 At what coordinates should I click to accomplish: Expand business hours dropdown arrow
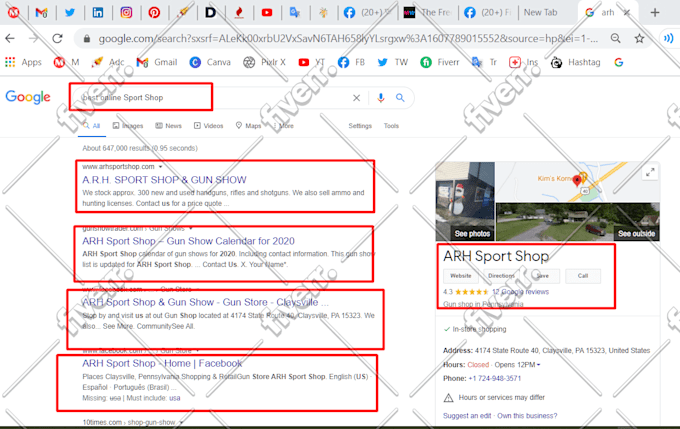[539, 365]
